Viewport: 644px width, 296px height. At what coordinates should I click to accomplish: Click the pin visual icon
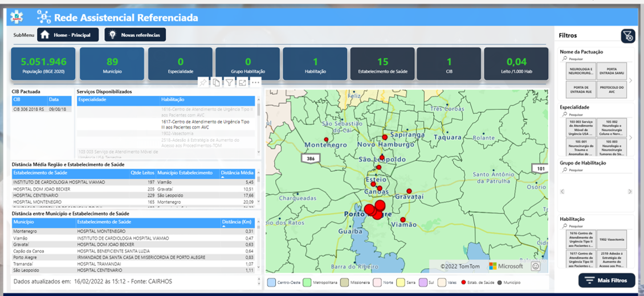(x=202, y=83)
